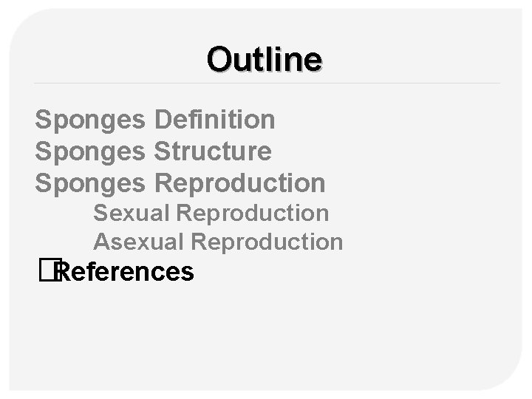Open the Asexual Reproduction sub-item
Screen dimensions: 532x399
click(218, 242)
